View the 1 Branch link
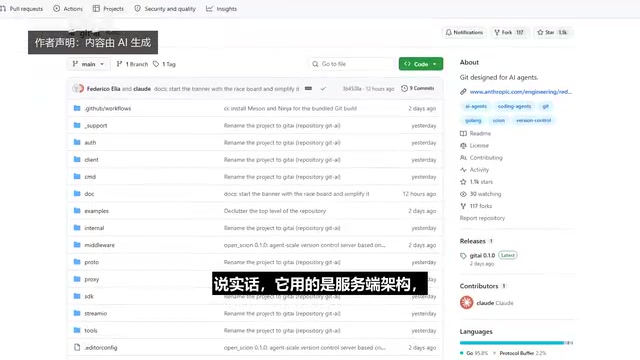This screenshot has width=640, height=360. 132,64
